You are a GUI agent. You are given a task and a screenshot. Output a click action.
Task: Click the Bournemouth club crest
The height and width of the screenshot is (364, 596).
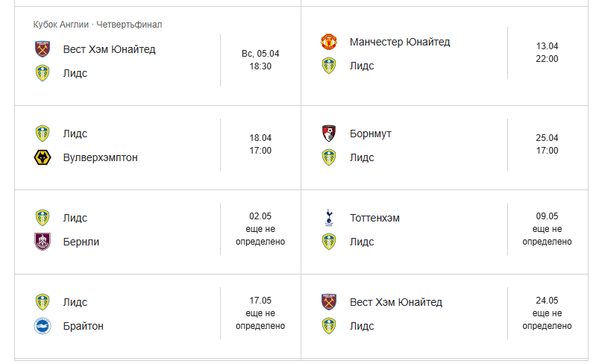tap(329, 134)
